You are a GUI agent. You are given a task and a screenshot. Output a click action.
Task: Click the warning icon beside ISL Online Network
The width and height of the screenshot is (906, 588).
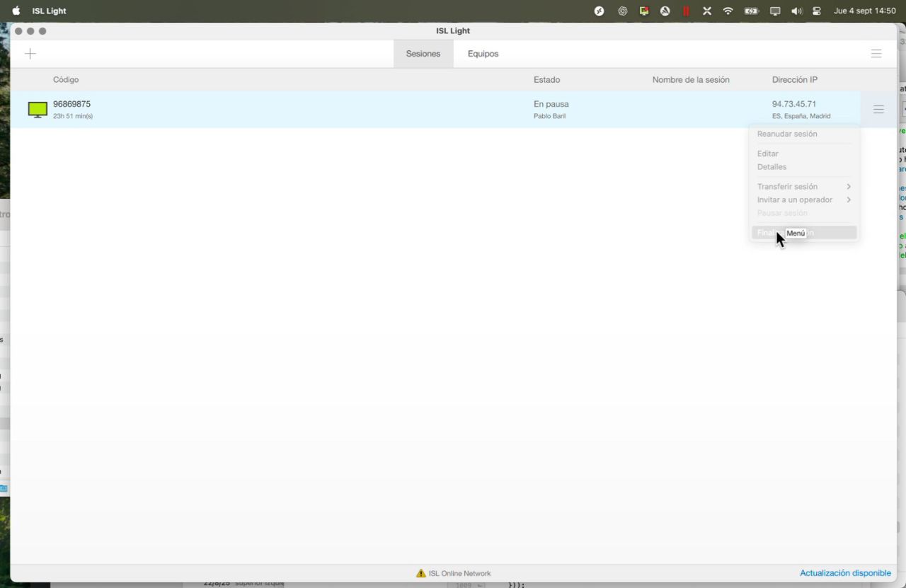click(x=421, y=573)
